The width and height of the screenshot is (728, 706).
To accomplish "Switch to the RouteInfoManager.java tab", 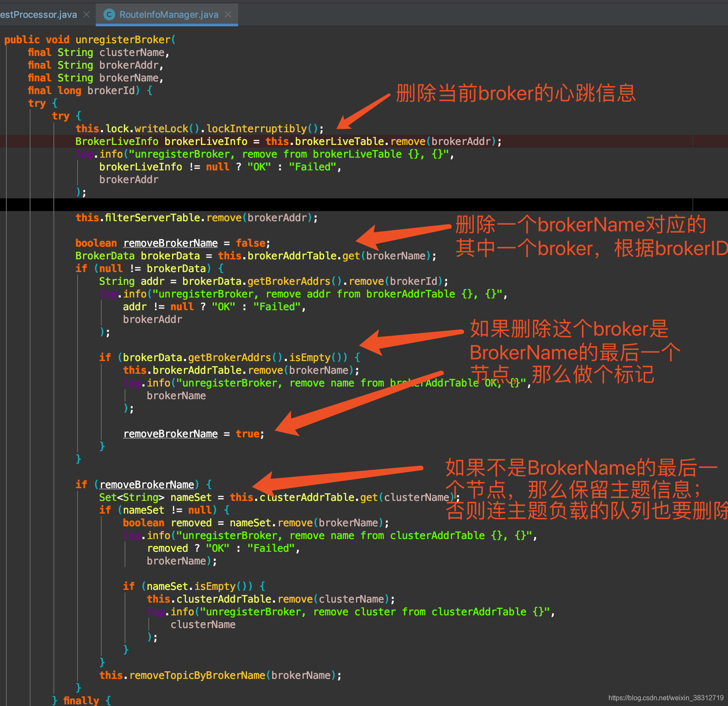I will click(169, 14).
